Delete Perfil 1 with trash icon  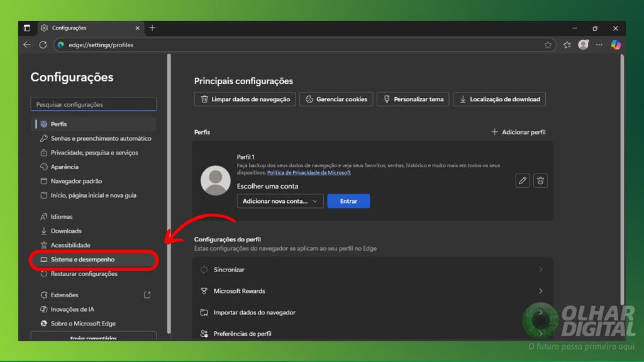(x=540, y=180)
